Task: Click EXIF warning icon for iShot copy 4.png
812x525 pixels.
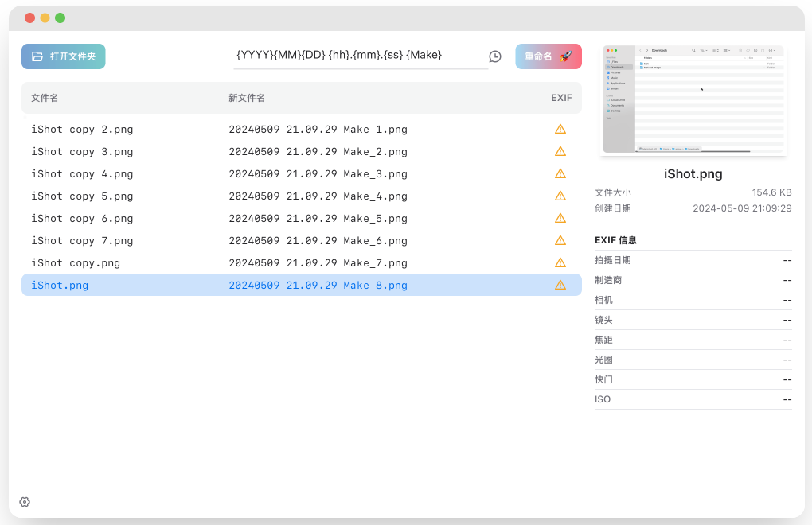Action: [560, 173]
